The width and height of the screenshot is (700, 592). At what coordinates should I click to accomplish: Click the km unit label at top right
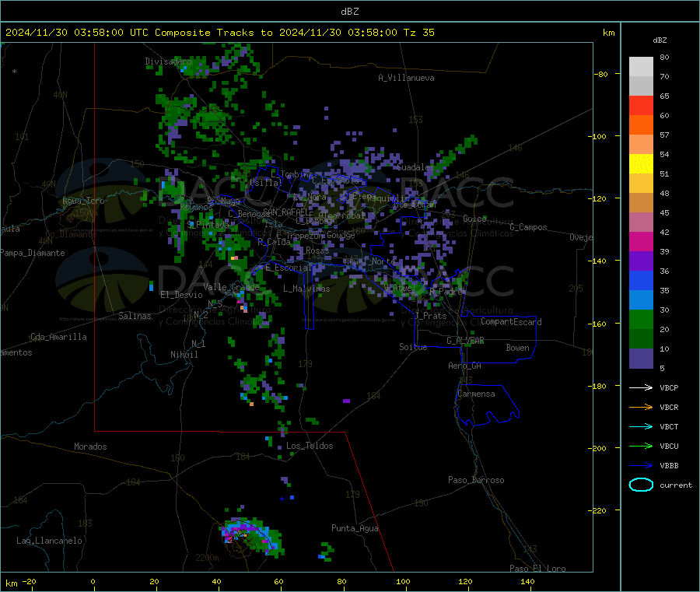pos(608,33)
